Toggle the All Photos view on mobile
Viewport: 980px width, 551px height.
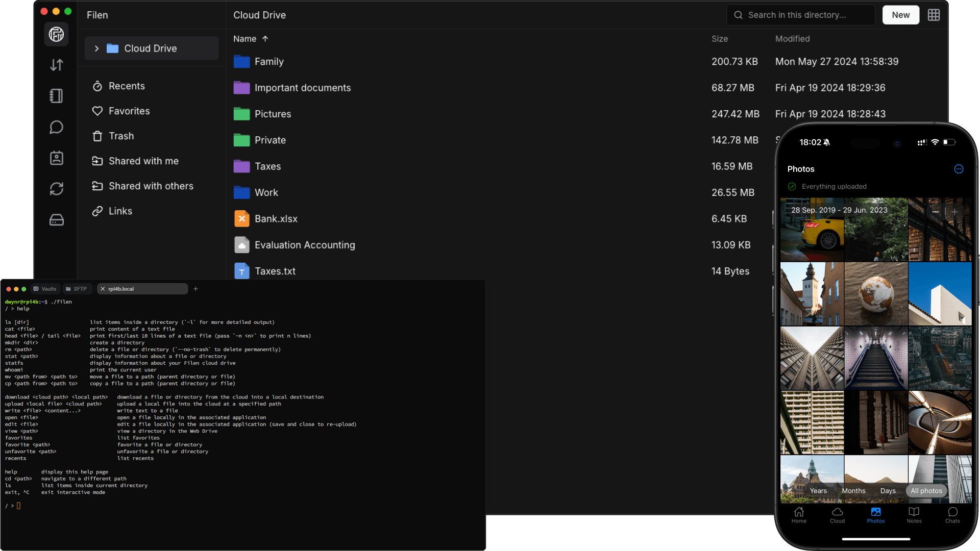coord(926,490)
